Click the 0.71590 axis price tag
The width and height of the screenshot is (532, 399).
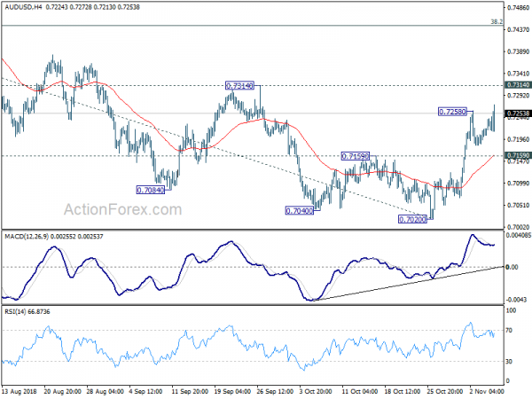(518, 155)
